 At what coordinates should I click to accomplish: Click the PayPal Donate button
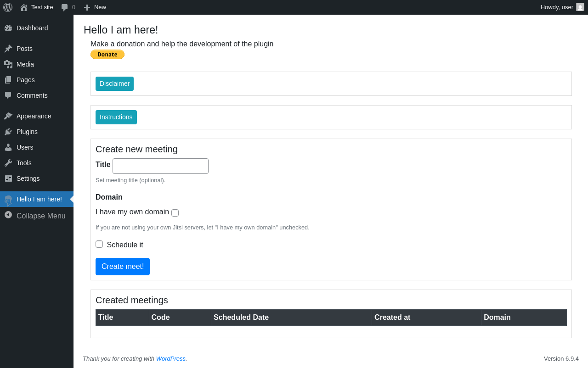click(x=107, y=55)
